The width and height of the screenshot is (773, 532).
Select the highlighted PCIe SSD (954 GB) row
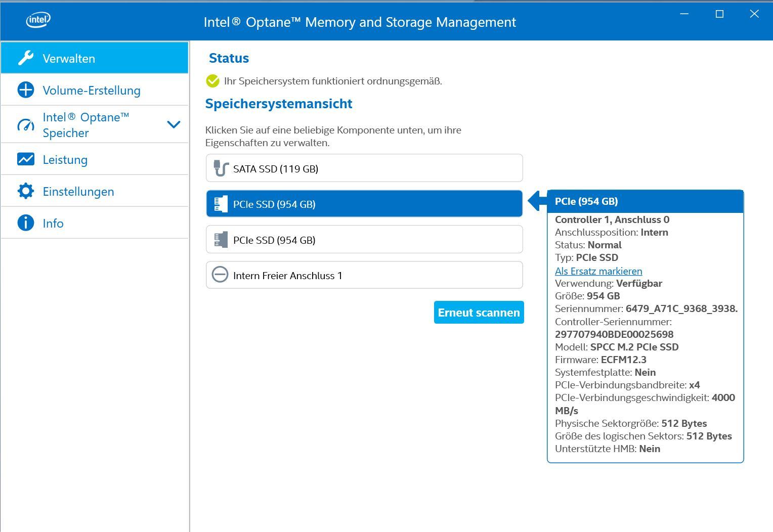(x=364, y=204)
